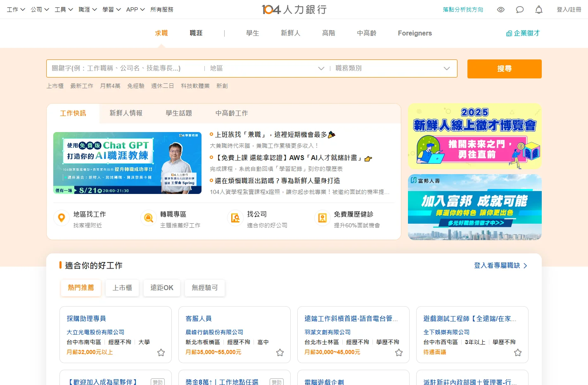Open company 全下娛樂有限公司
Image resolution: width=588 pixels, height=385 pixels.
click(446, 332)
